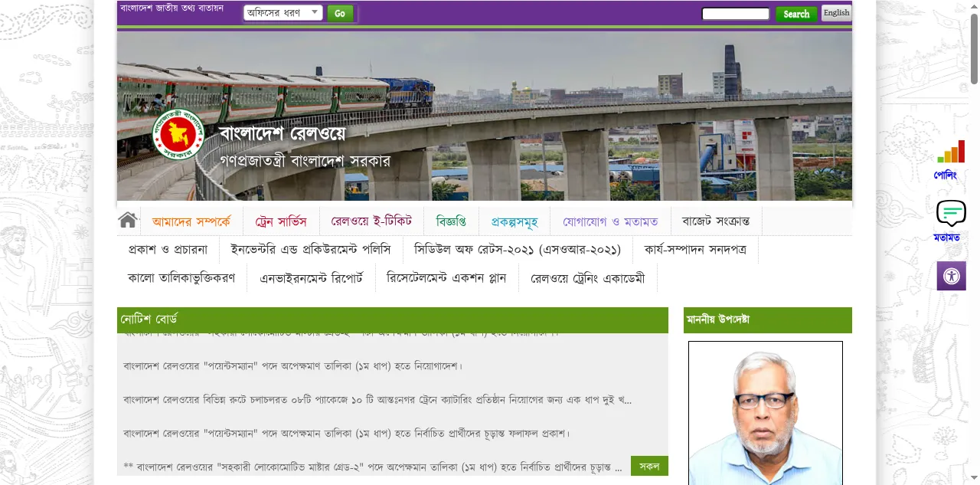Viewport: 980px width, 485px height.
Task: Open পয়েন্টসম্যান নিয়োগাদেশ notice link
Action: click(x=293, y=366)
